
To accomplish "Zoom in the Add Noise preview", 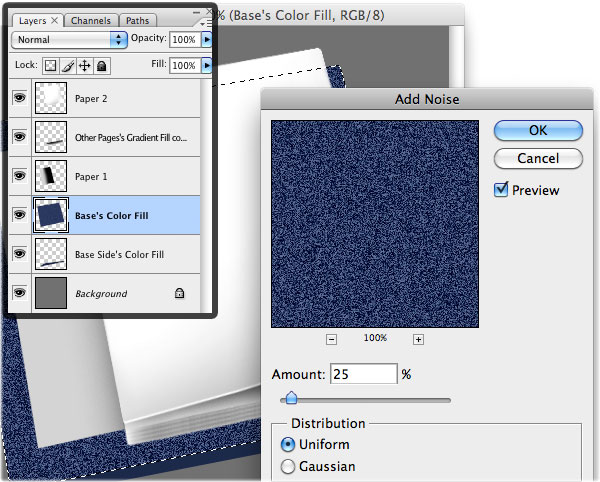I will 418,339.
